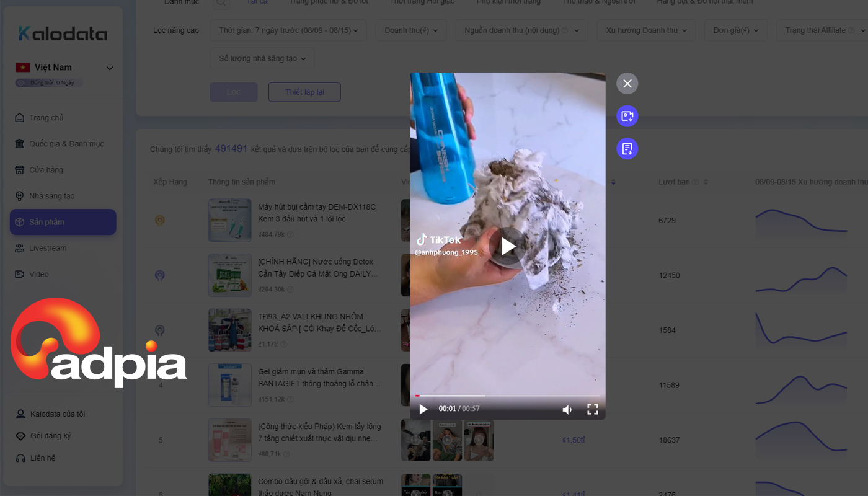Click product name TĐ93_A2 VALI KHUNG NHÔM
The image size is (868, 496).
(x=320, y=322)
